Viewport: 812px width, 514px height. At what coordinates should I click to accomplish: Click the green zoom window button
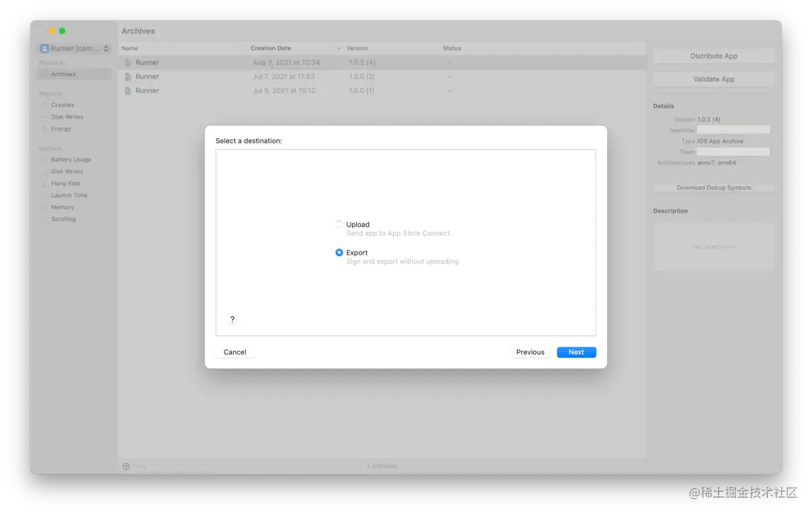(x=62, y=31)
